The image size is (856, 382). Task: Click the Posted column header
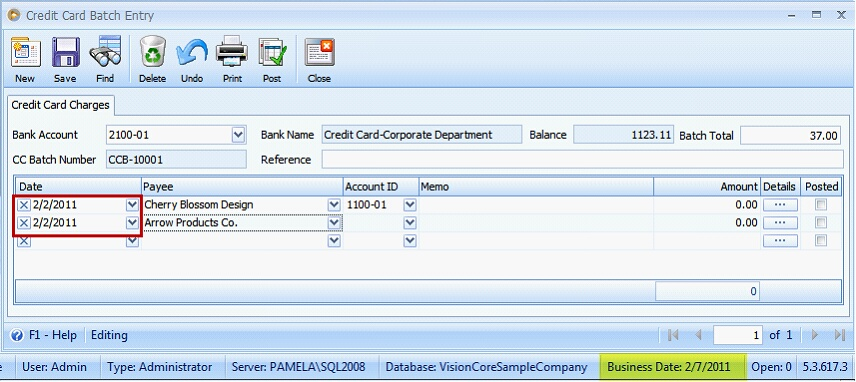pos(822,187)
